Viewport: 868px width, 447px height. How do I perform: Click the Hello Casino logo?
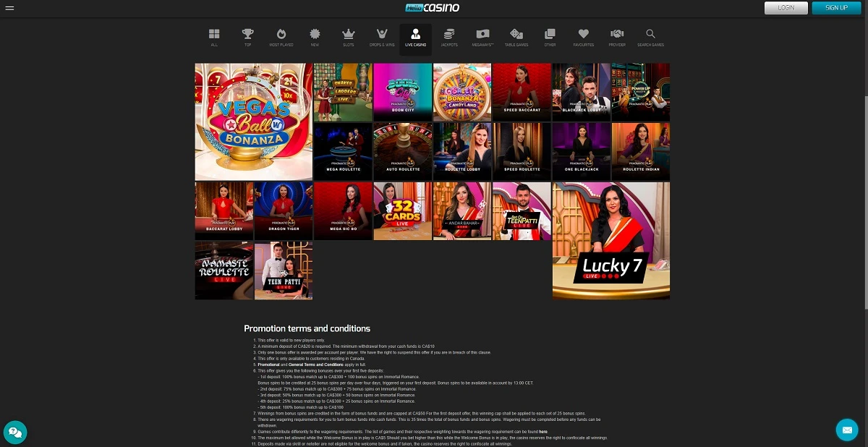point(432,8)
